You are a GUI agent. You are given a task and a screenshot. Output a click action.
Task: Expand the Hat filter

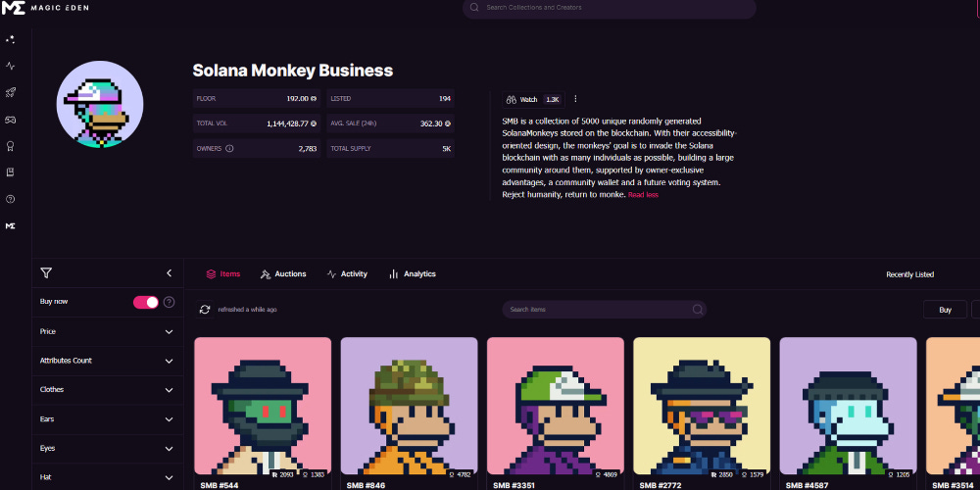[x=108, y=477]
